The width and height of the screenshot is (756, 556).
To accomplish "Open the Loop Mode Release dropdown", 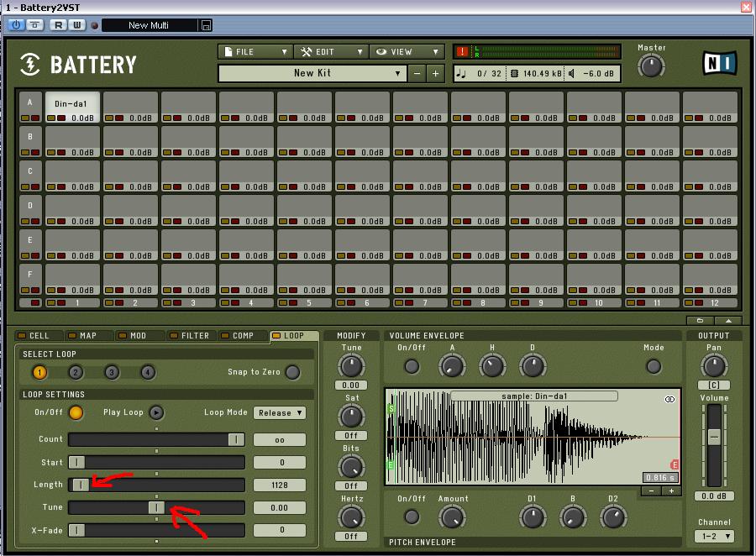I will [x=281, y=413].
